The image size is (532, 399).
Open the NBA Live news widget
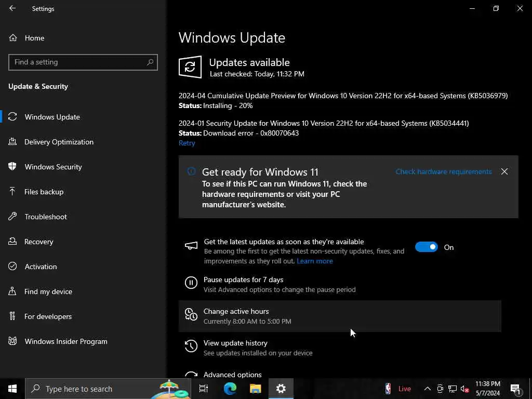tap(398, 389)
